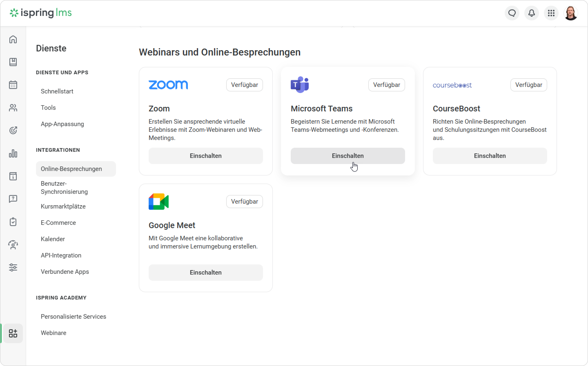Enable Microsoft Teams with Einschalten button
This screenshot has height=366, width=588.
click(x=348, y=156)
